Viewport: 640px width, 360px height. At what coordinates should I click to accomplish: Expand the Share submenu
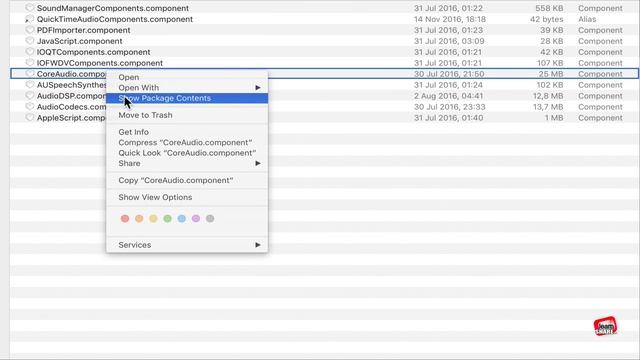pos(187,163)
